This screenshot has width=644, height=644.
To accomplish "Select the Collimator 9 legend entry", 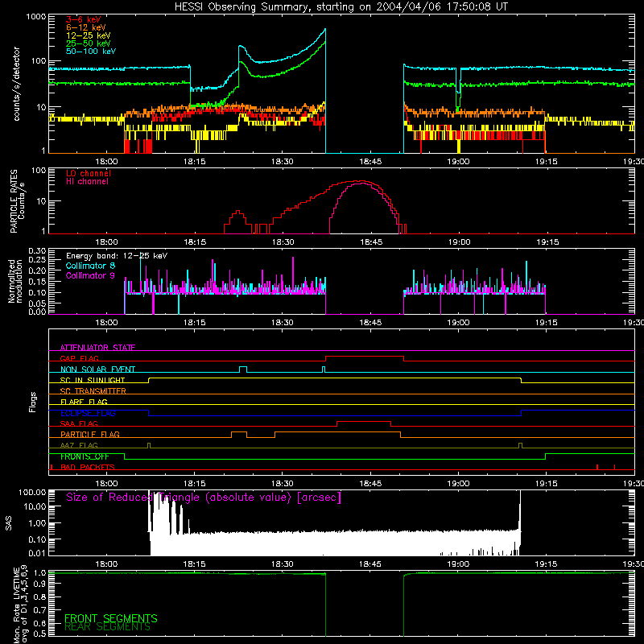I will pos(90,275).
